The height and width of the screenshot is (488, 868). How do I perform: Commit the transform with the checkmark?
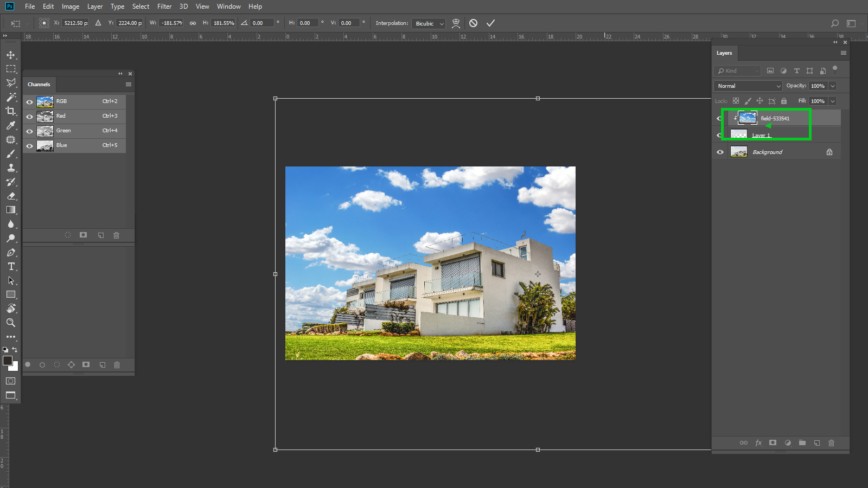coord(491,23)
